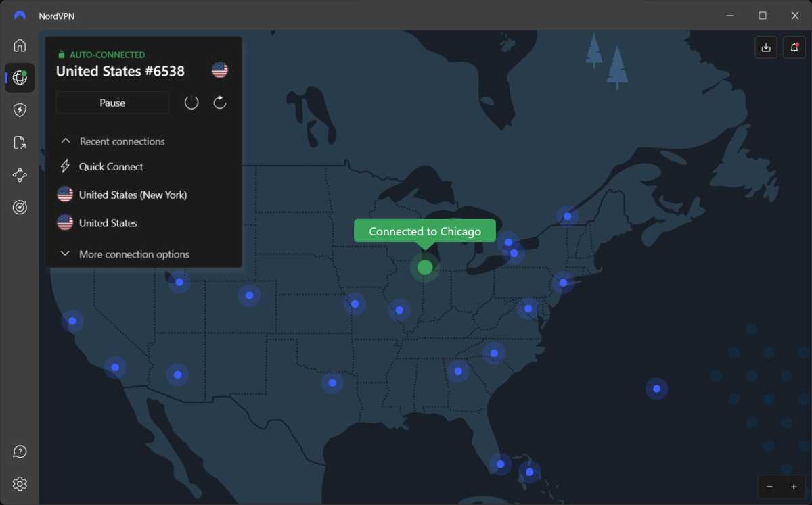812x505 pixels.
Task: Open the file sharing icon in sidebar
Action: point(20,143)
